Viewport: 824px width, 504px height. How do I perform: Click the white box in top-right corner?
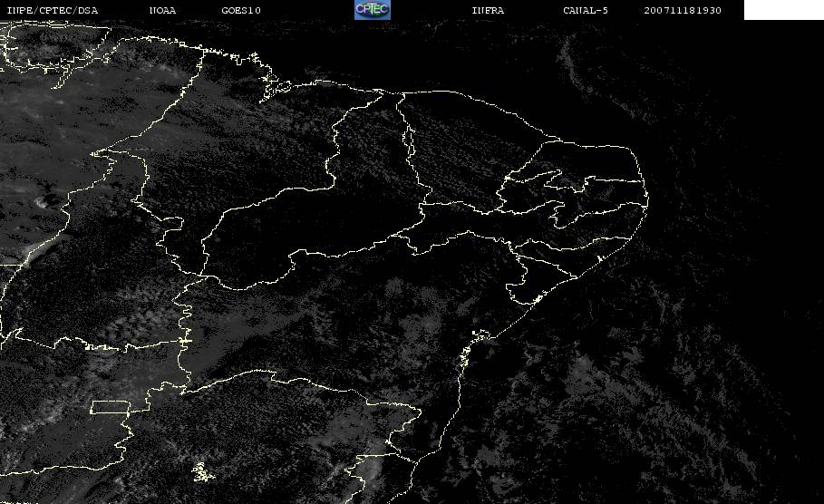783,10
